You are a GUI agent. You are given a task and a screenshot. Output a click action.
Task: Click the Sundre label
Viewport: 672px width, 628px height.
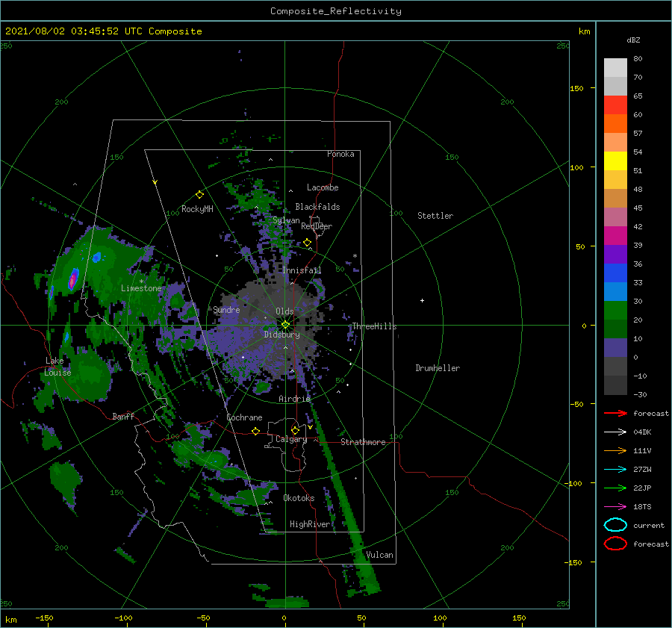click(226, 310)
